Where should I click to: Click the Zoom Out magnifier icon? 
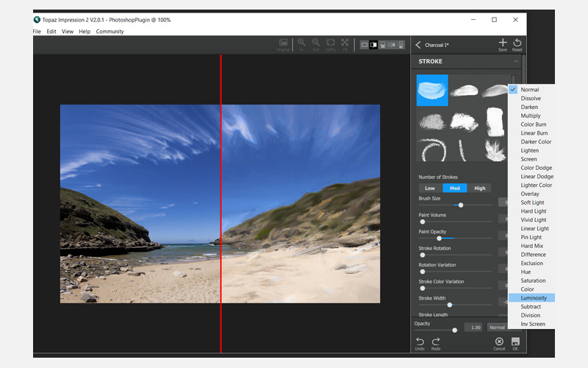pyautogui.click(x=316, y=45)
